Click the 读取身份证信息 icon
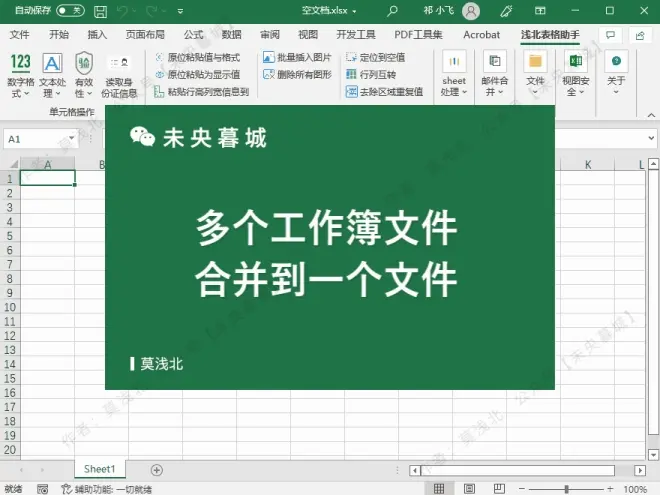Screen dimensions: 660x495 (119, 75)
